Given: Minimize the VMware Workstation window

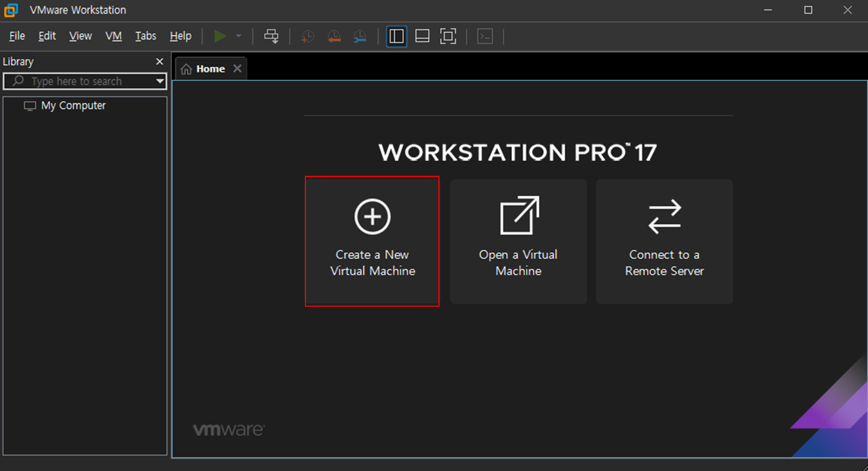Looking at the screenshot, I should pyautogui.click(x=768, y=10).
